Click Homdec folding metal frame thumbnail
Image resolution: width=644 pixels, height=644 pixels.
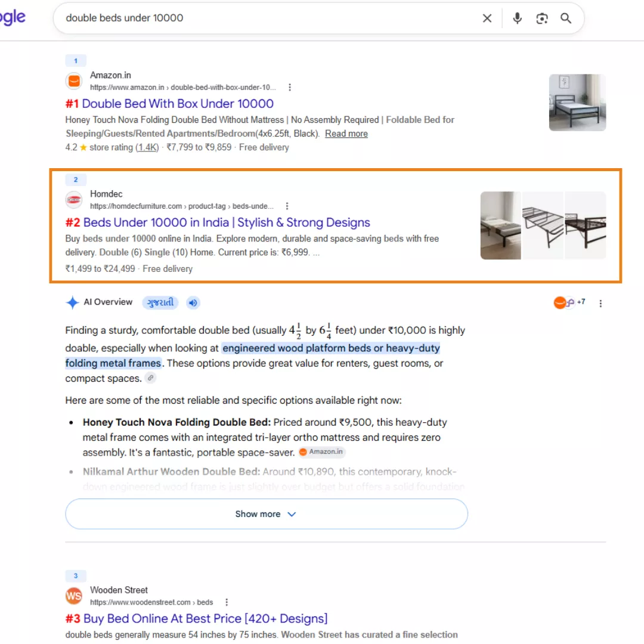pyautogui.click(x=543, y=225)
